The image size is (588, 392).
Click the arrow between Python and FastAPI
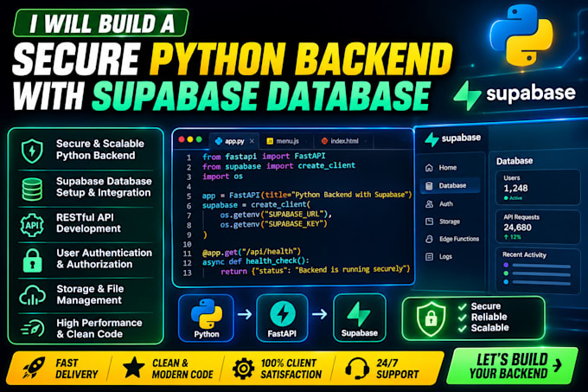tap(245, 314)
